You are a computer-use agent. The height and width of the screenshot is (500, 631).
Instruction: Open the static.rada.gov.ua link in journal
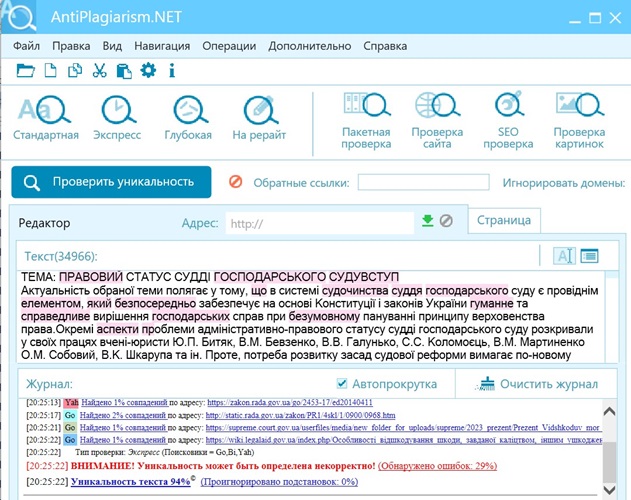point(300,415)
